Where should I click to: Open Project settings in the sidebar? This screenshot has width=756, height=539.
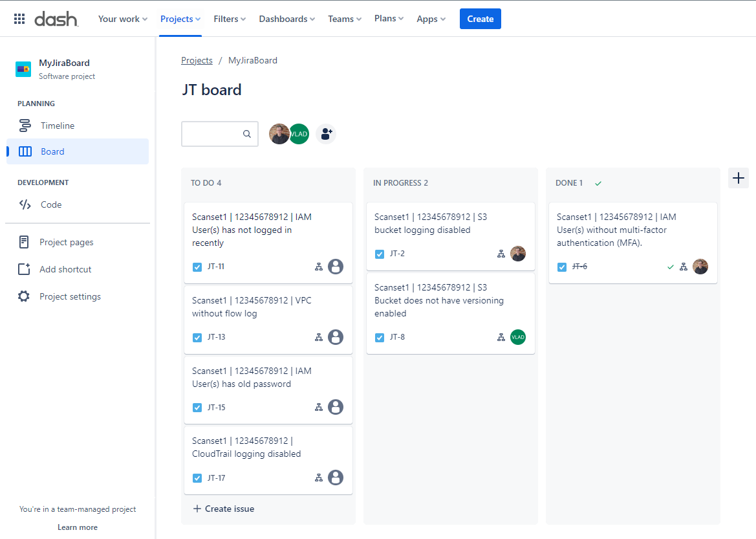(70, 296)
